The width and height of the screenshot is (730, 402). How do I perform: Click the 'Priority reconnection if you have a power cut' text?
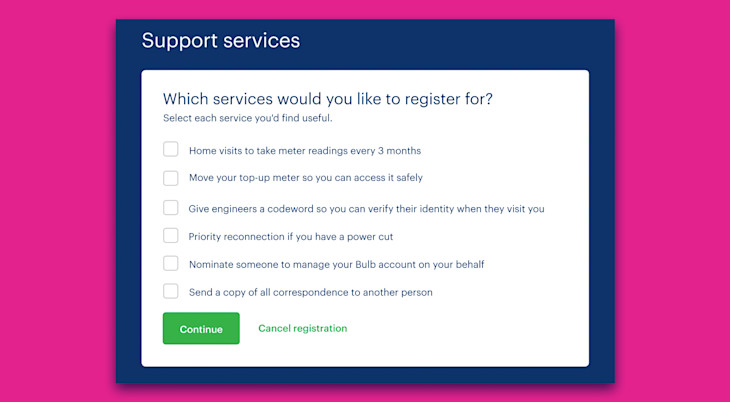[x=291, y=237]
